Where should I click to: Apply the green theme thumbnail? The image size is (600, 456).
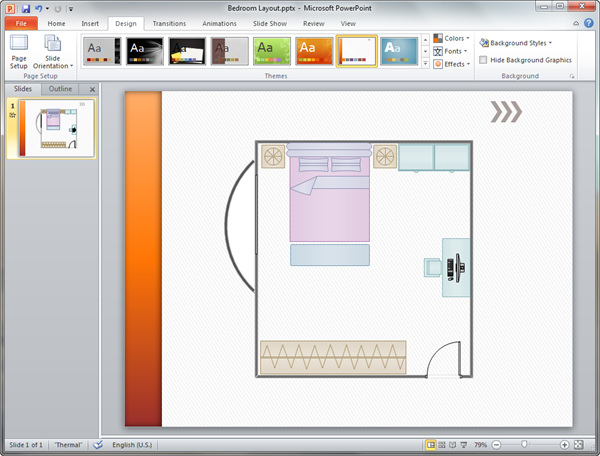[x=271, y=50]
